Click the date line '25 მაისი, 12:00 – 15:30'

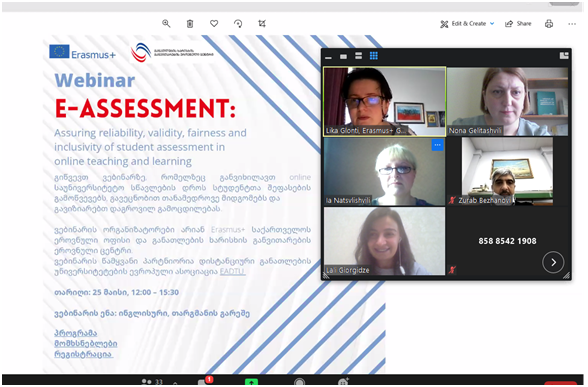117,292
